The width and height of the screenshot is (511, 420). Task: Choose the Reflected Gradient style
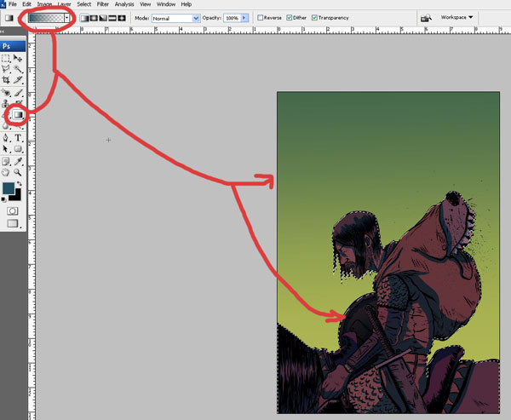(112, 18)
